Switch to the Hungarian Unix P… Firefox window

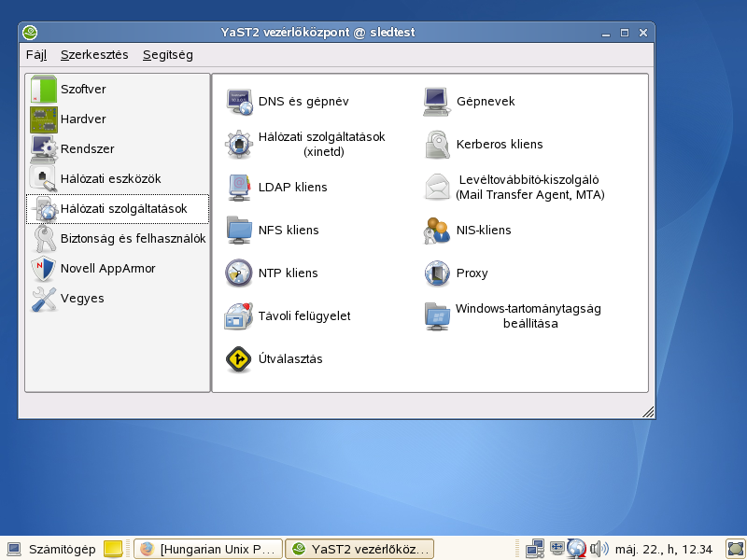208,549
